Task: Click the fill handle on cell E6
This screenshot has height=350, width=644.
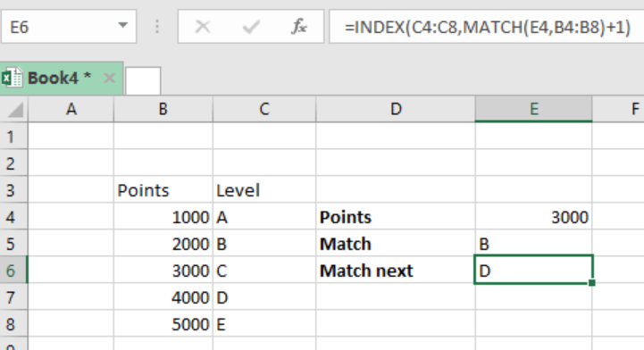Action: [x=592, y=283]
